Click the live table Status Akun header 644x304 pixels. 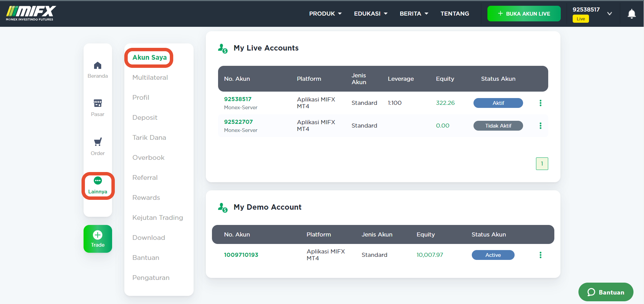point(498,79)
